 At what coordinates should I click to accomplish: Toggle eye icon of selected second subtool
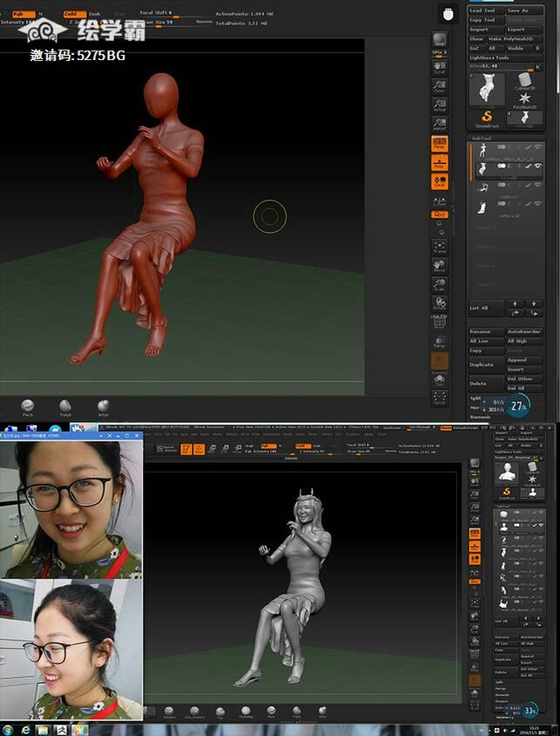538,165
